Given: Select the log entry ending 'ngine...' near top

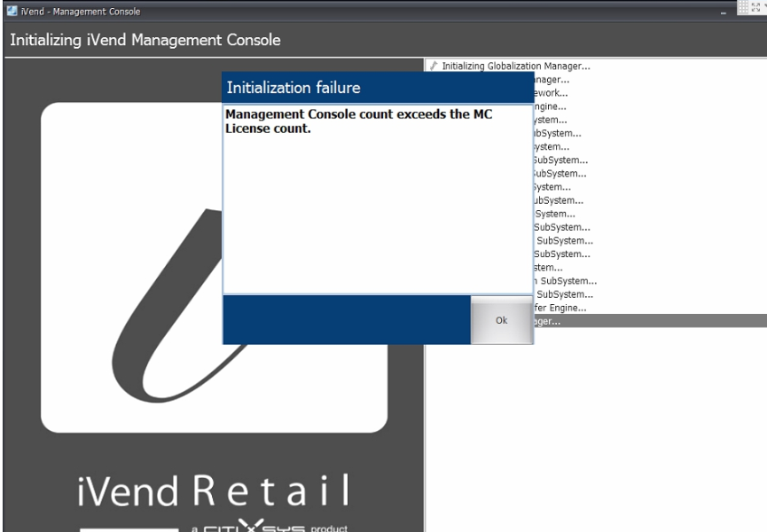Looking at the screenshot, I should click(550, 106).
